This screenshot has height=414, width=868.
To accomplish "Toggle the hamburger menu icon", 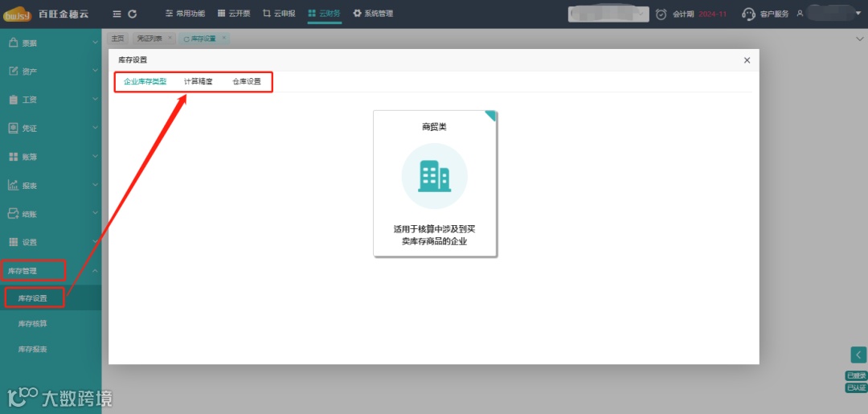I will point(117,14).
